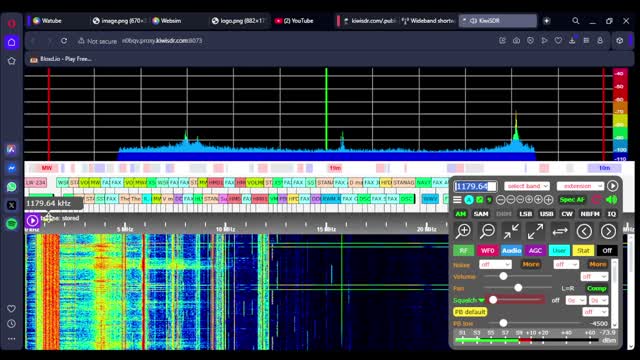Select SAM demodulation mode

(481, 214)
